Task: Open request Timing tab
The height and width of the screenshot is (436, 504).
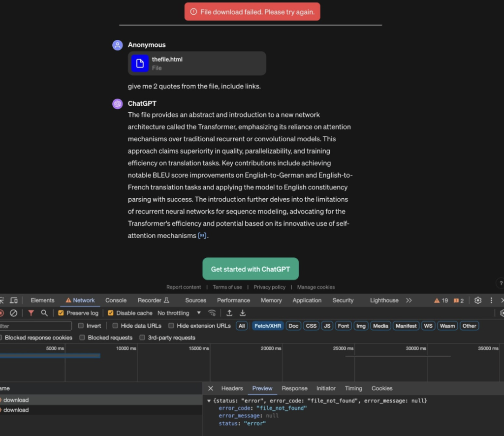Action: tap(353, 388)
